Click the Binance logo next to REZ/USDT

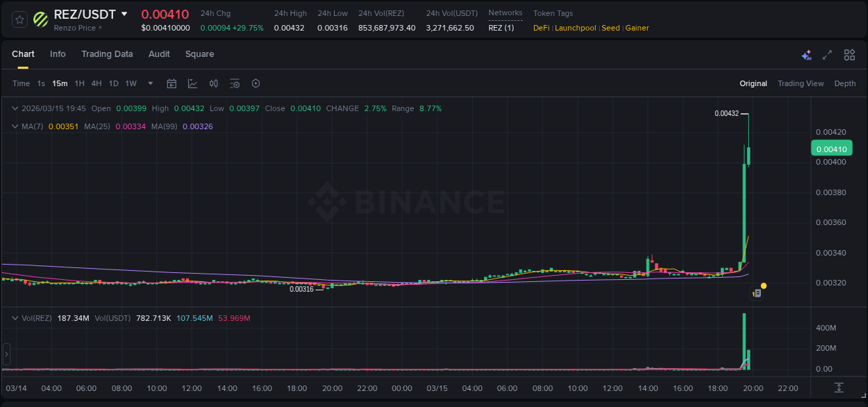[x=40, y=19]
